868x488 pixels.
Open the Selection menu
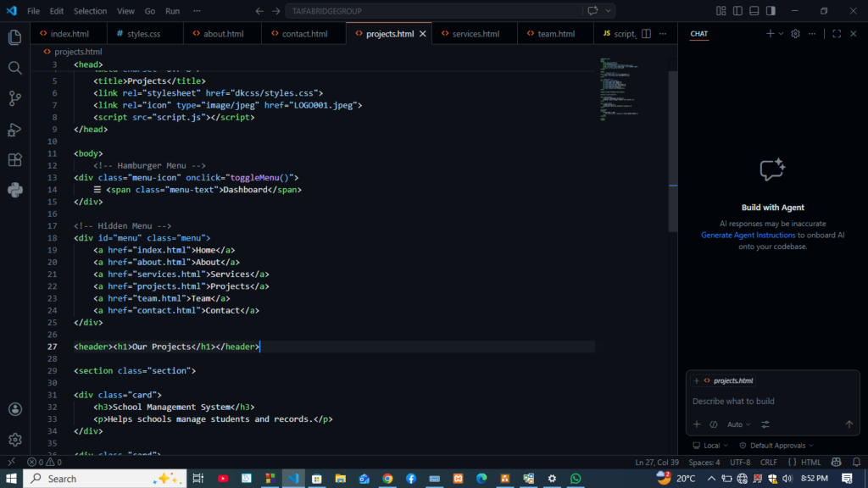(x=90, y=11)
